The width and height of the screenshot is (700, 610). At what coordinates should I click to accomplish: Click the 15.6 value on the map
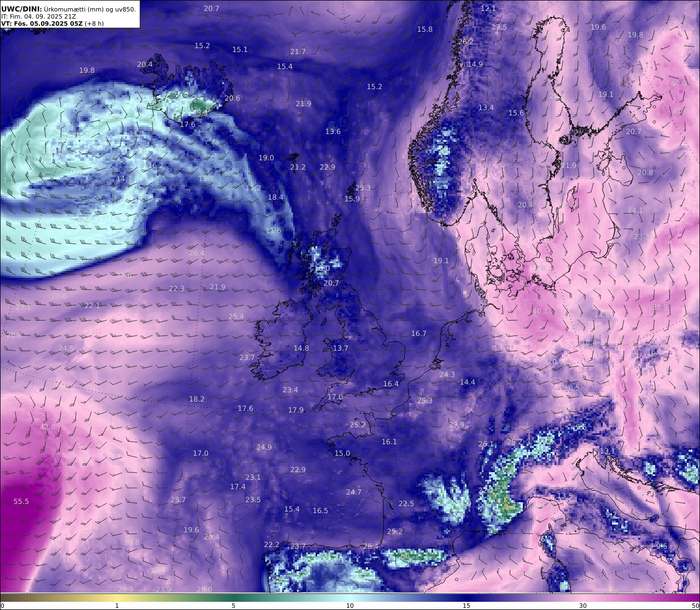coord(516,113)
